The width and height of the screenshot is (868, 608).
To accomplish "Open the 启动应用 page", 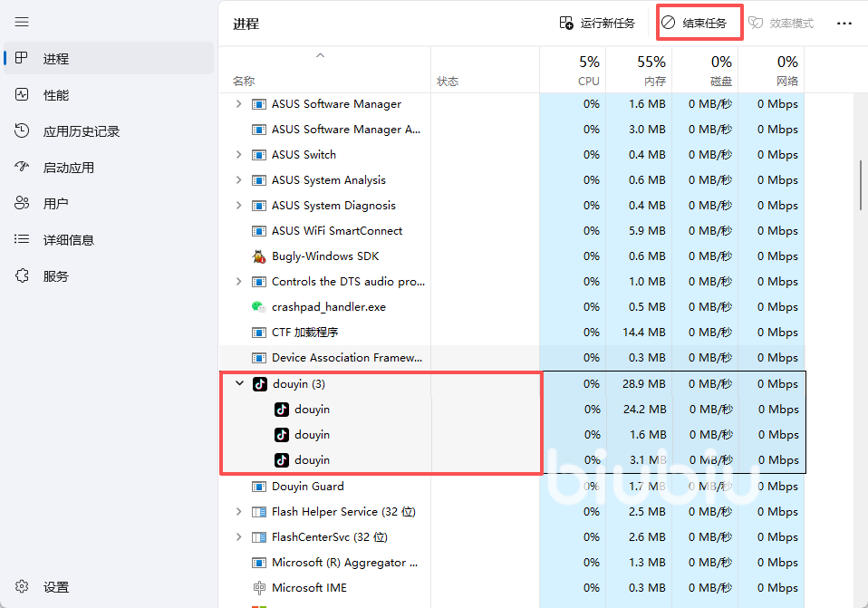I will pos(68,168).
